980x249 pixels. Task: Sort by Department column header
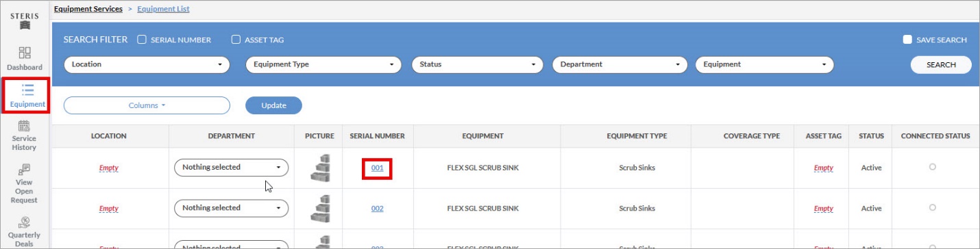231,136
